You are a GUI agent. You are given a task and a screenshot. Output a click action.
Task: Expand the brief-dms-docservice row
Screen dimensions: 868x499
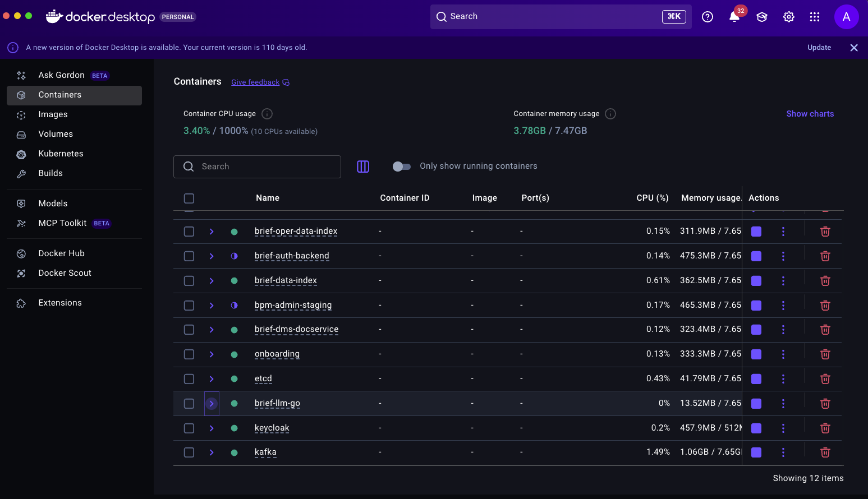pyautogui.click(x=212, y=330)
